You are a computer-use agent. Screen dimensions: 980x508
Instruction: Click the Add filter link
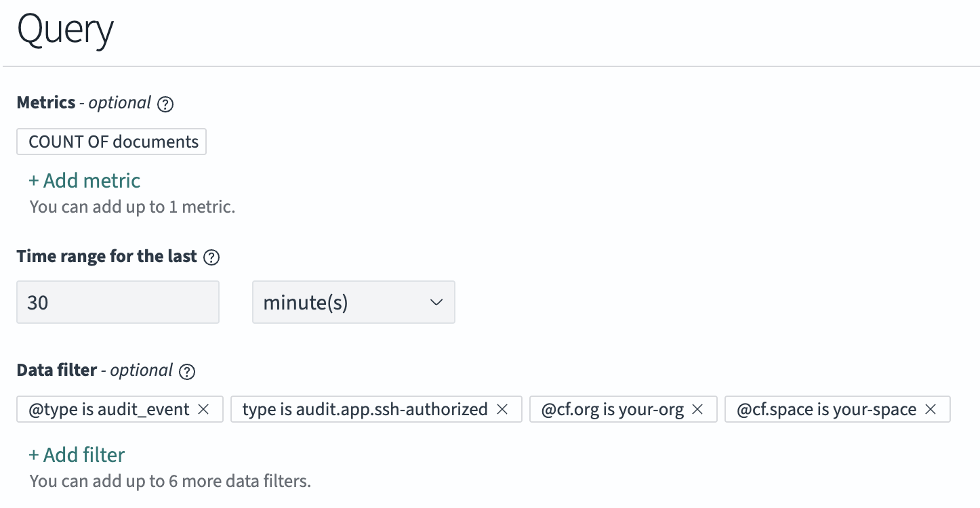click(76, 455)
